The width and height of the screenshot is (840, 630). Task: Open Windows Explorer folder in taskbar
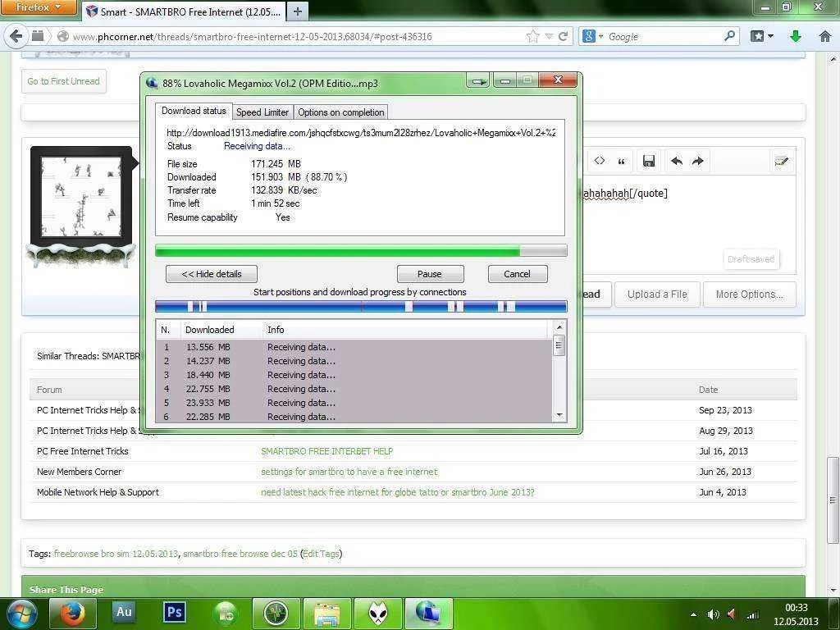pos(326,614)
